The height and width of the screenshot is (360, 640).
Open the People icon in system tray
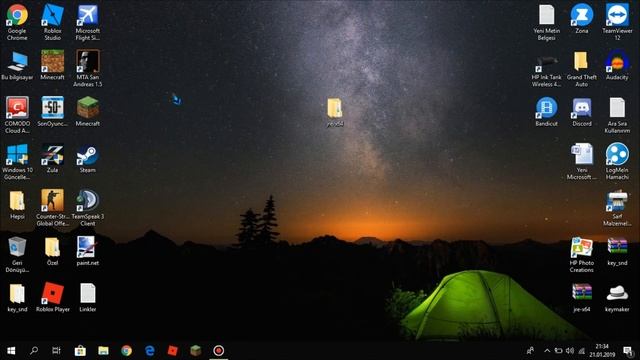pos(530,351)
